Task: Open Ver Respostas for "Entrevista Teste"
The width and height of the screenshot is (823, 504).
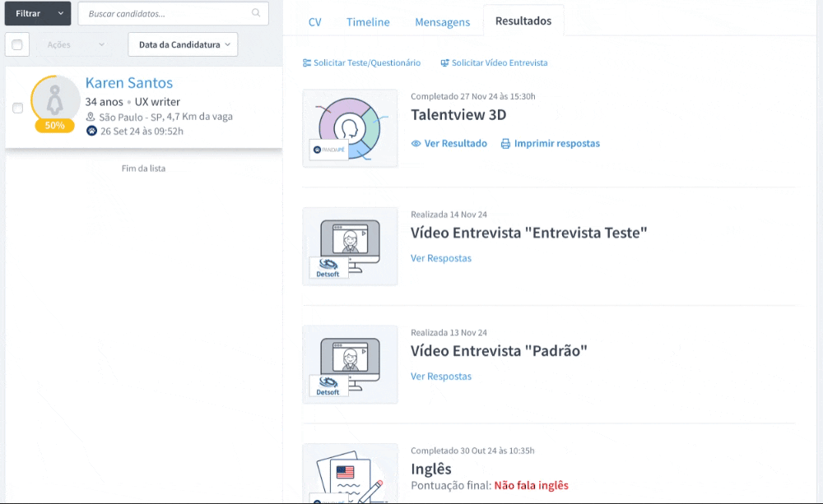Action: [x=441, y=258]
